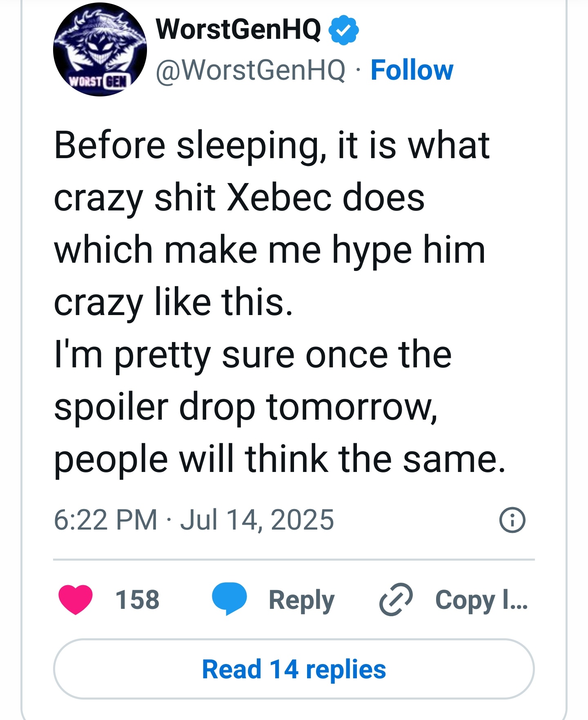Click the blue speech bubble reply icon
Screen dimensions: 588x720
click(x=229, y=599)
